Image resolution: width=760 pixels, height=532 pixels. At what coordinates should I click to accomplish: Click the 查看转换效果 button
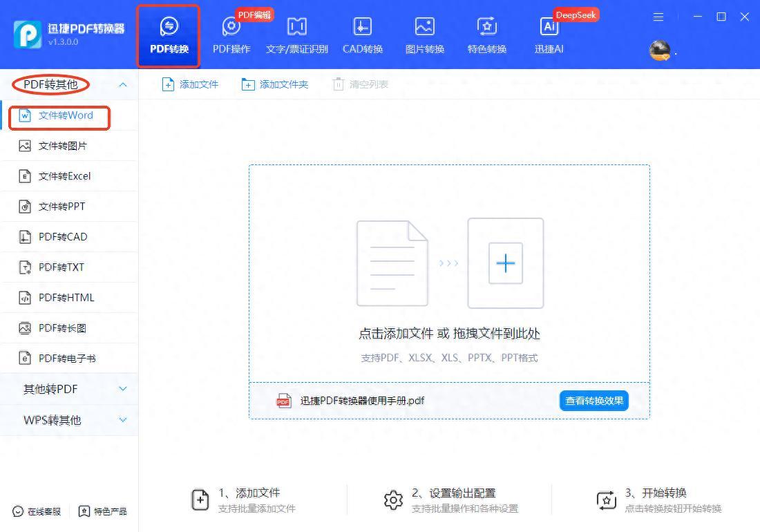pos(593,401)
